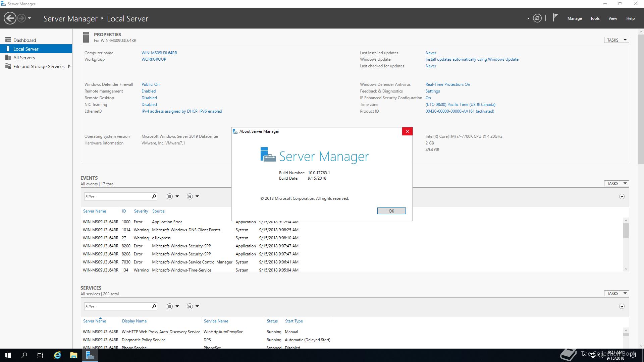Click Real-Time Protection: On link

click(x=448, y=84)
